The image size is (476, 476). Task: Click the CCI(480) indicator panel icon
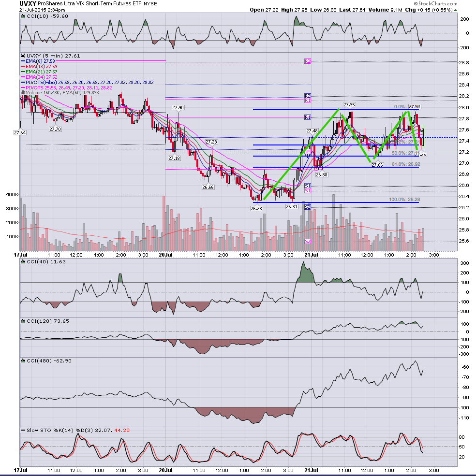pos(23,361)
